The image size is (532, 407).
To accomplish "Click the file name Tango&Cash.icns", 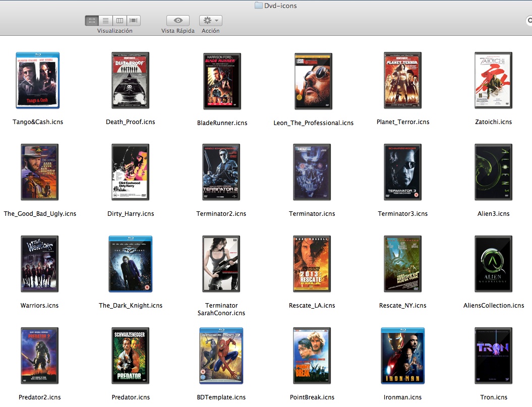I will click(x=38, y=122).
